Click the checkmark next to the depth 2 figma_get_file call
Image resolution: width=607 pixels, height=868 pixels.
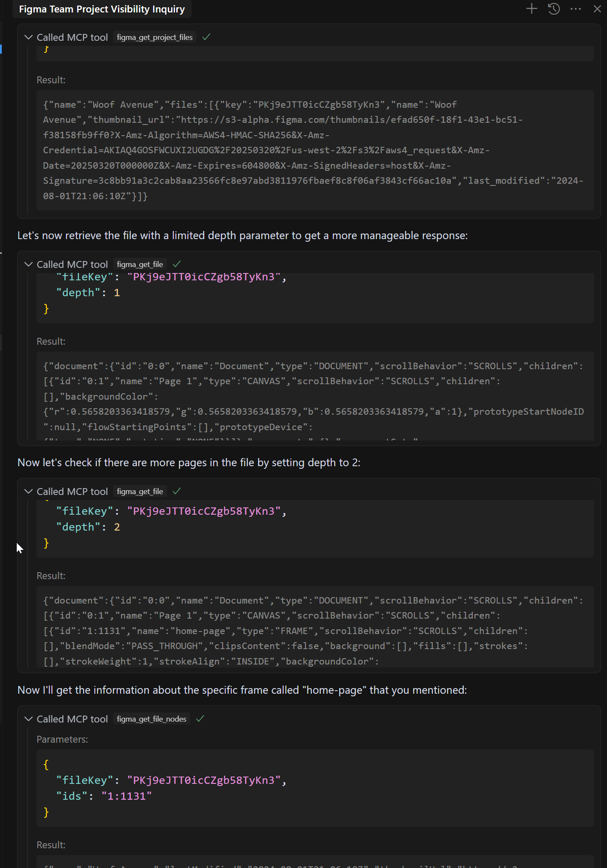click(x=177, y=491)
